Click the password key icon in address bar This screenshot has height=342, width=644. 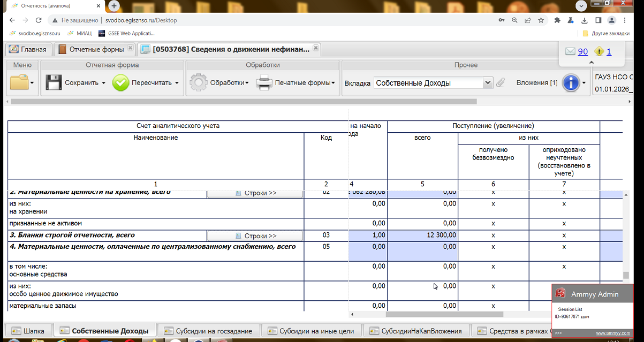501,20
